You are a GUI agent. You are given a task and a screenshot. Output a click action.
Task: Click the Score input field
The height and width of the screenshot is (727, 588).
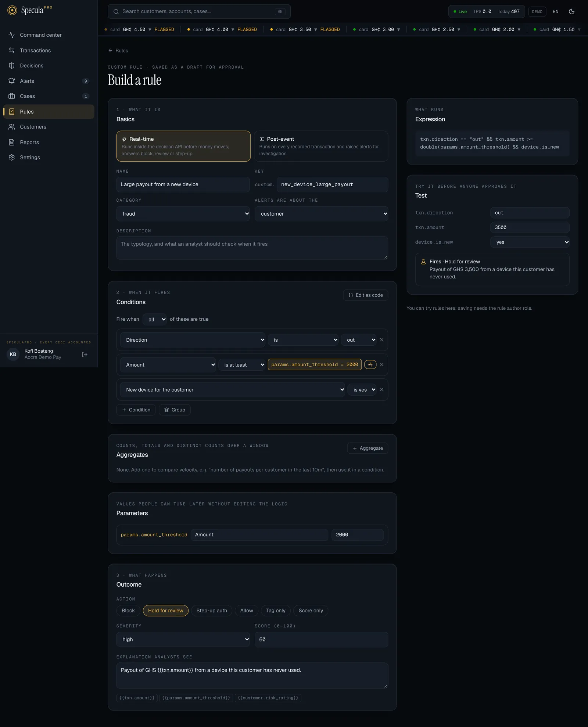point(321,640)
